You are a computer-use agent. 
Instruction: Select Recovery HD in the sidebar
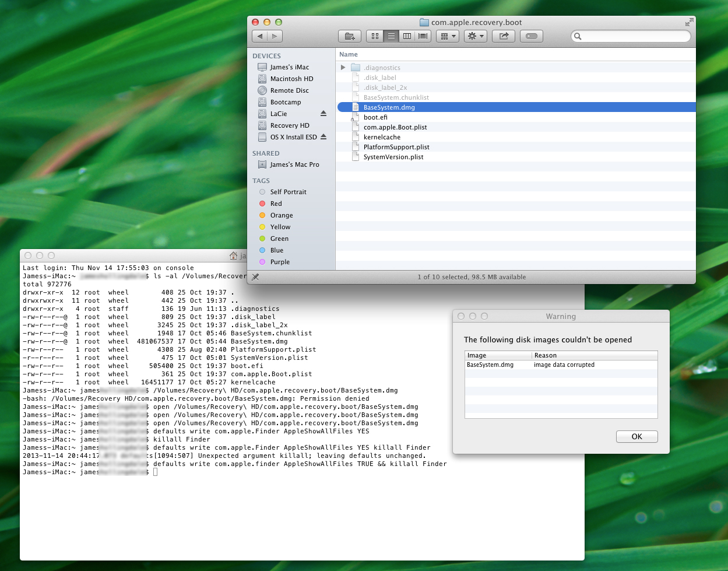(290, 125)
